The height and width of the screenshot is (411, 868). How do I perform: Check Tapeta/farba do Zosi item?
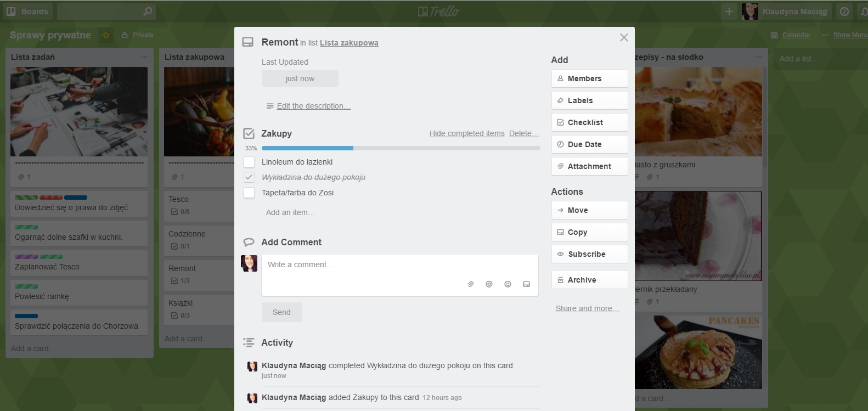249,193
